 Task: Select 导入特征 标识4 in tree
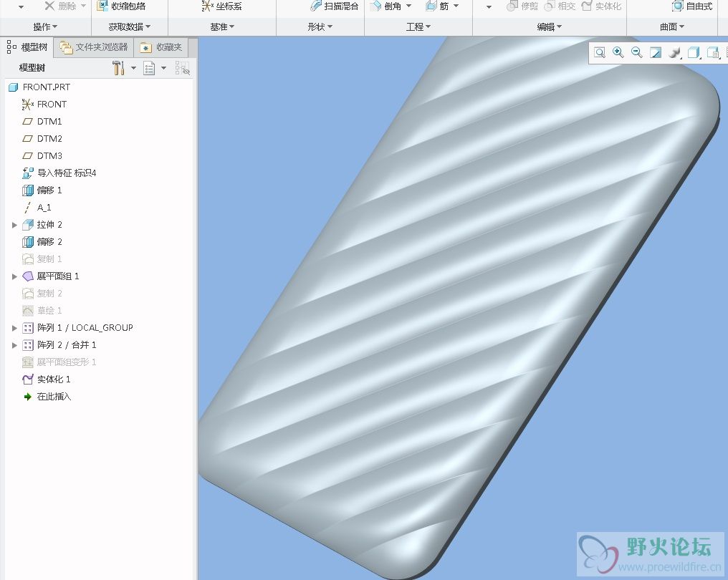tap(59, 173)
